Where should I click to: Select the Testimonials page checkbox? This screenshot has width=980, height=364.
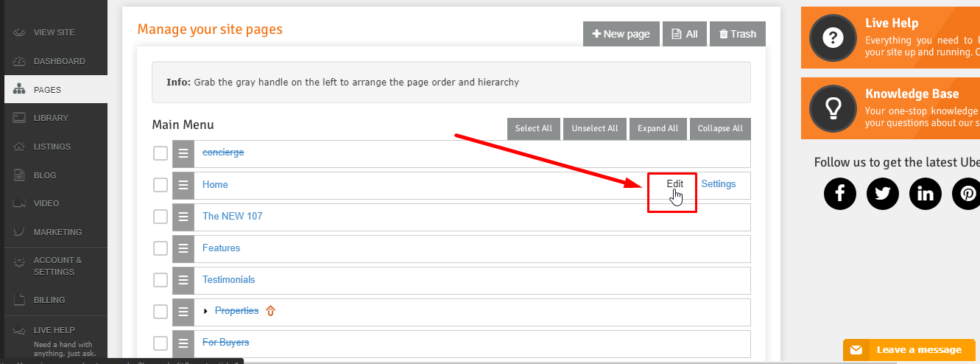[x=161, y=280]
